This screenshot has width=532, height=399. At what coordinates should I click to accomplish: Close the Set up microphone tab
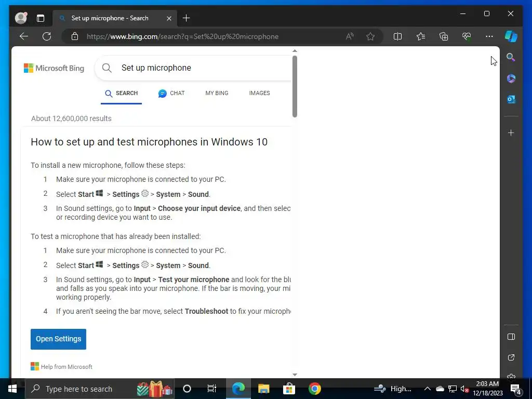tap(169, 18)
